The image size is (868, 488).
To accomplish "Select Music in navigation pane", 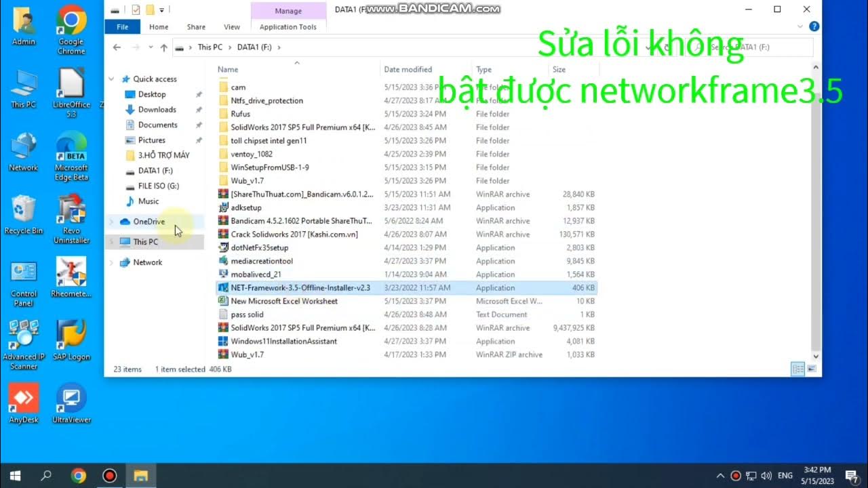I will (x=148, y=201).
